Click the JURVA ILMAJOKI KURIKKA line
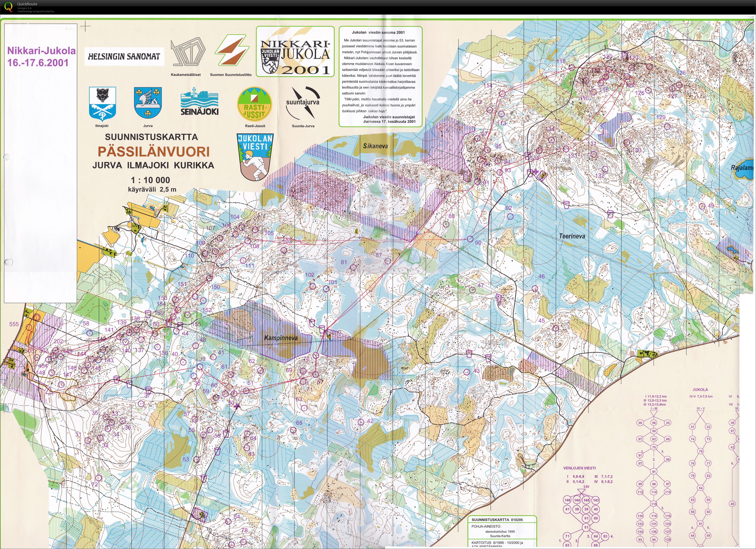The height and width of the screenshot is (549, 756). click(x=153, y=165)
